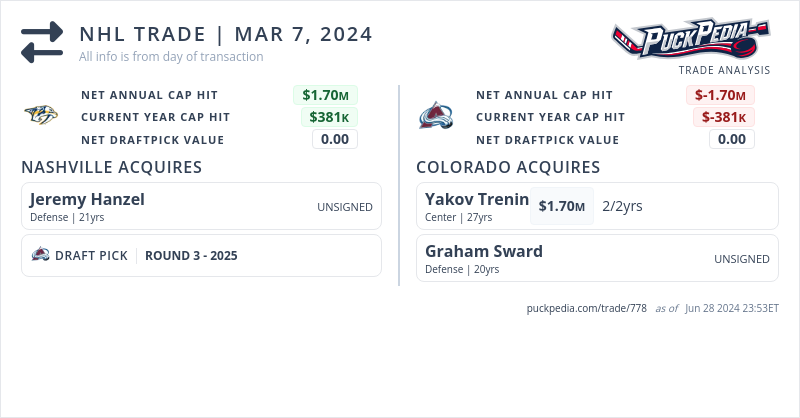Click Colorado's red $-1.70M net annual badge
Image resolution: width=800 pixels, height=418 pixels.
coord(720,95)
